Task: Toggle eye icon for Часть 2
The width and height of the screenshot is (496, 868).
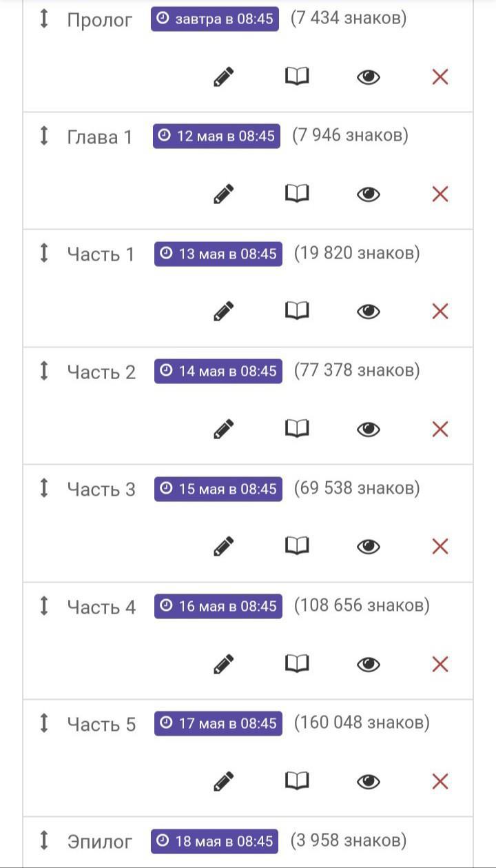Action: pos(369,429)
